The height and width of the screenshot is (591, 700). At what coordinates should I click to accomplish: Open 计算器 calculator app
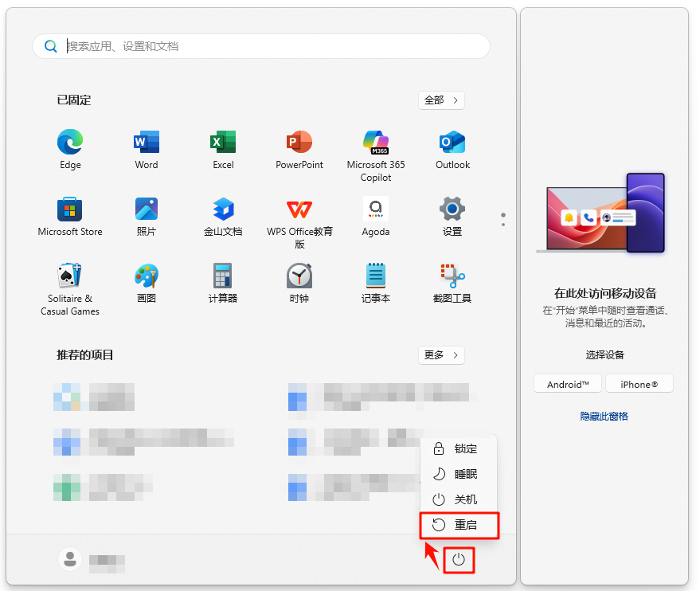(x=223, y=277)
